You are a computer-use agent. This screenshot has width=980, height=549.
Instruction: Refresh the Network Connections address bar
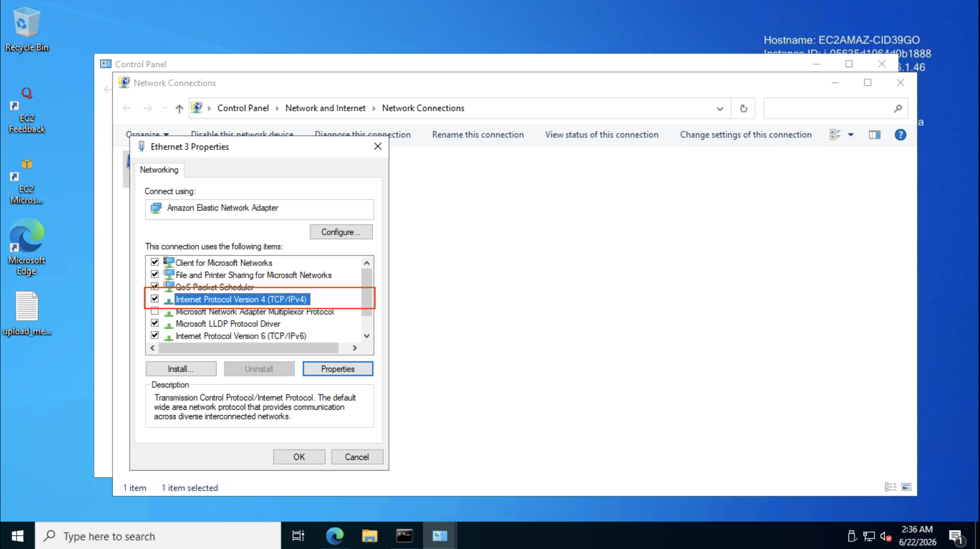pos(743,108)
